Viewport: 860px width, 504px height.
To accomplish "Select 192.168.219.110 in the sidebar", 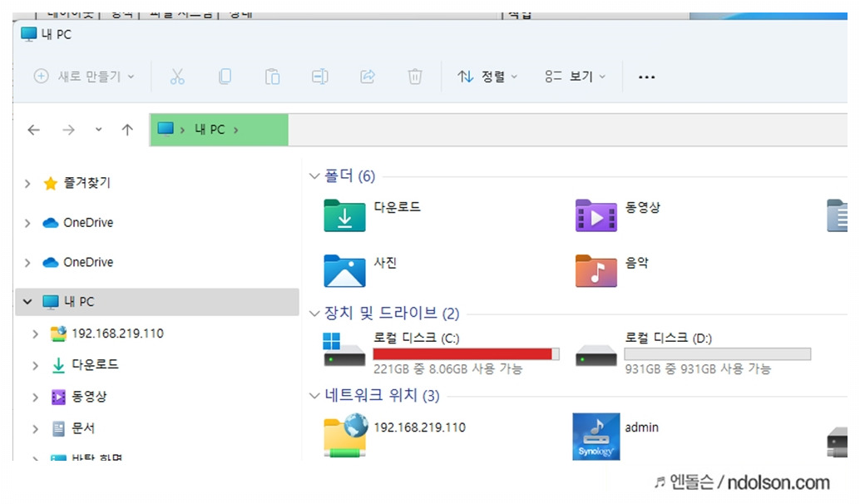I will [x=107, y=334].
